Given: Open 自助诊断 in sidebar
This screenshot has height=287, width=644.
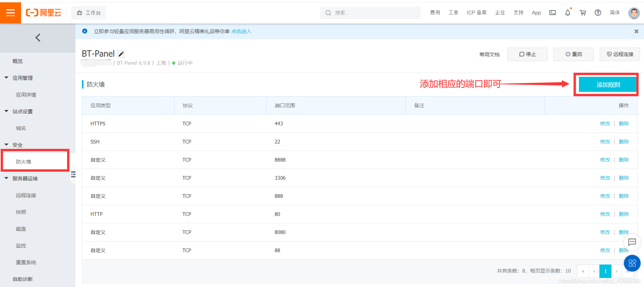Looking at the screenshot, I should click(x=22, y=279).
